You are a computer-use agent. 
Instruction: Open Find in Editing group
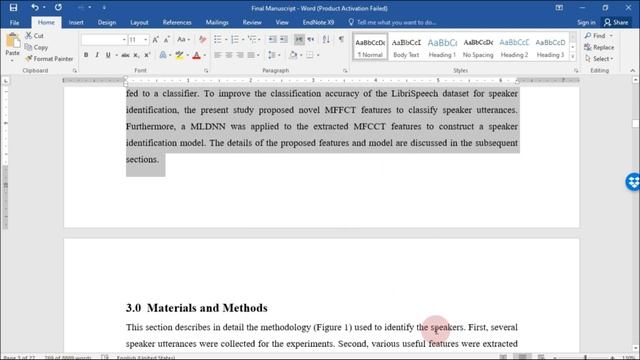[x=596, y=36]
